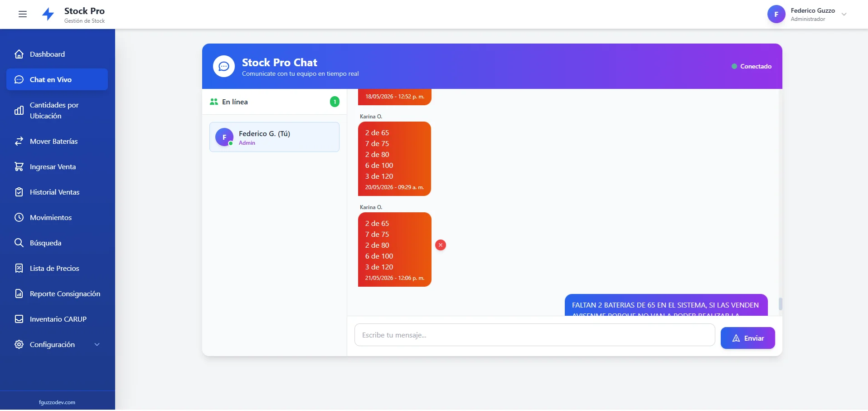Viewport: 868px width, 411px height.
Task: Expand the Configuración submenu chevron
Action: (x=97, y=344)
